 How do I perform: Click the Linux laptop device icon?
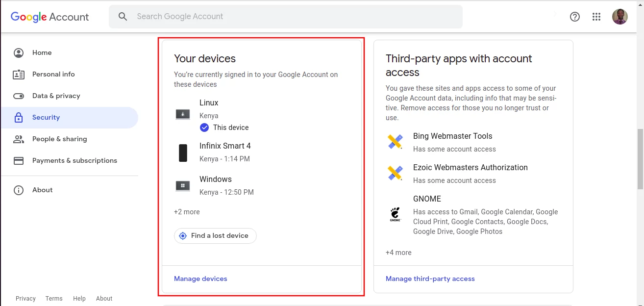point(183,114)
